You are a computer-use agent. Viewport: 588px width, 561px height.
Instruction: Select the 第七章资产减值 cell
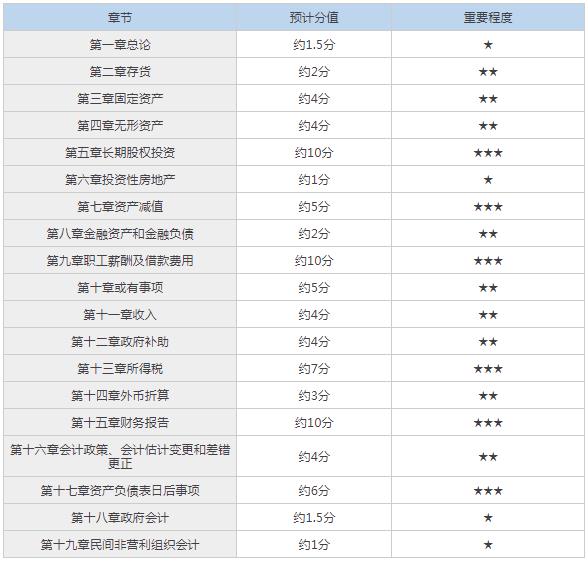point(120,207)
